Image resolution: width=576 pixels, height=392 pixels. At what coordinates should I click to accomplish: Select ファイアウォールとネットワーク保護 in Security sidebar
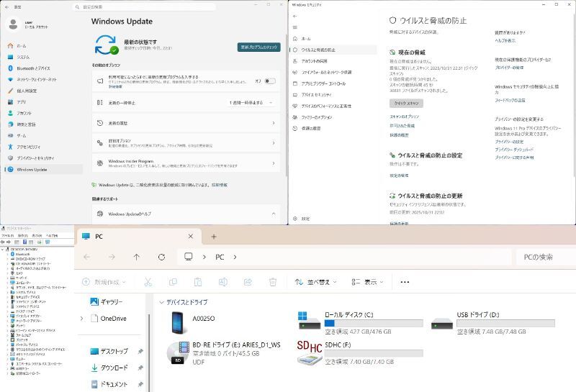[x=333, y=73]
